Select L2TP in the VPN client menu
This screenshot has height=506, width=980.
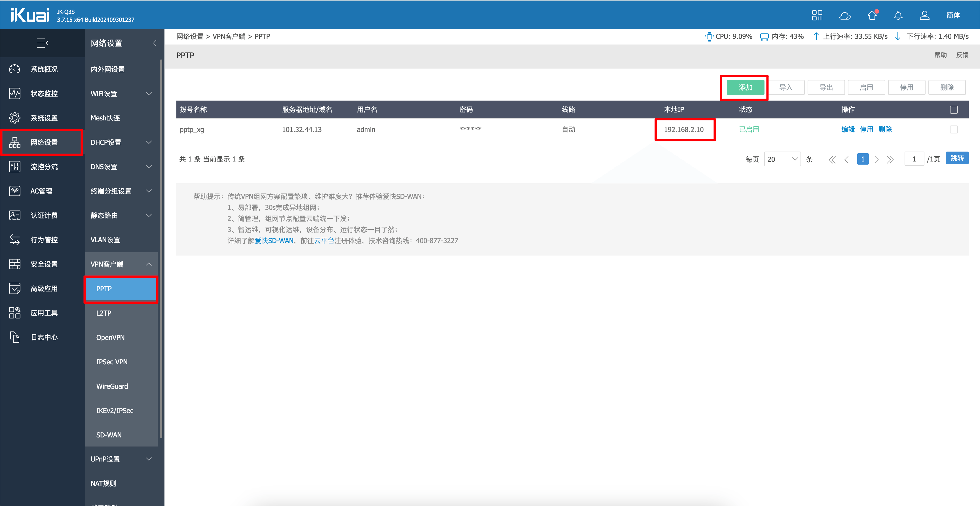pyautogui.click(x=104, y=313)
